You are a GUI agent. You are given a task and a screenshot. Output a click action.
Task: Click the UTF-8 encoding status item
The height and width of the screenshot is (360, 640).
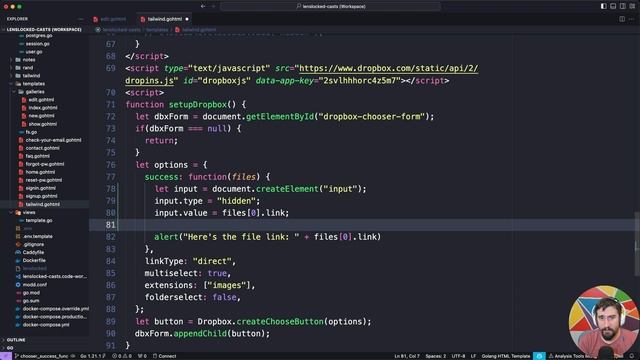click(x=458, y=356)
